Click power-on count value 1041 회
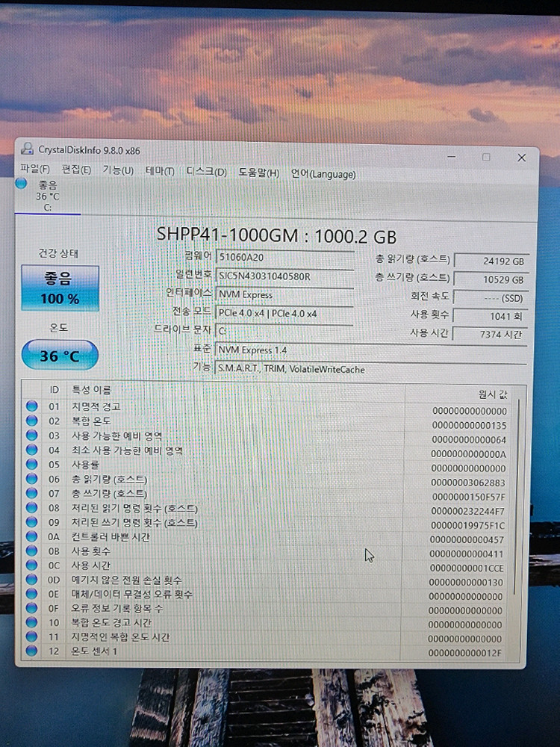 click(490, 316)
